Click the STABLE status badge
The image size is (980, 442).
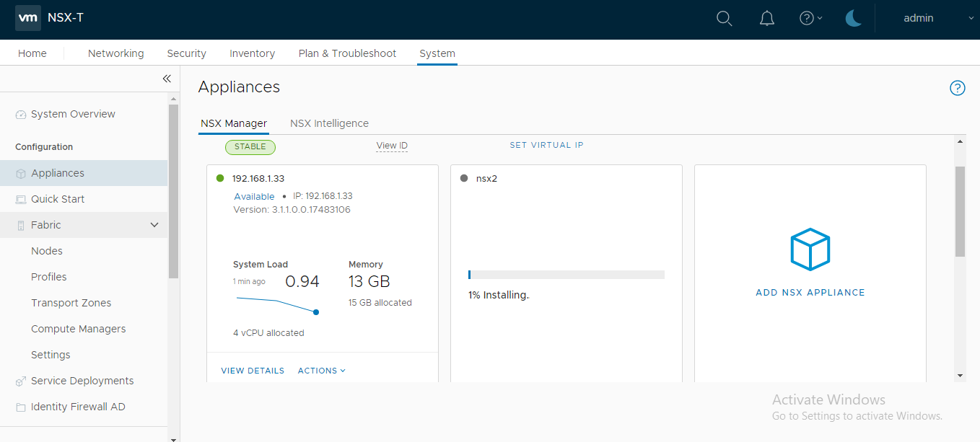[x=250, y=147]
